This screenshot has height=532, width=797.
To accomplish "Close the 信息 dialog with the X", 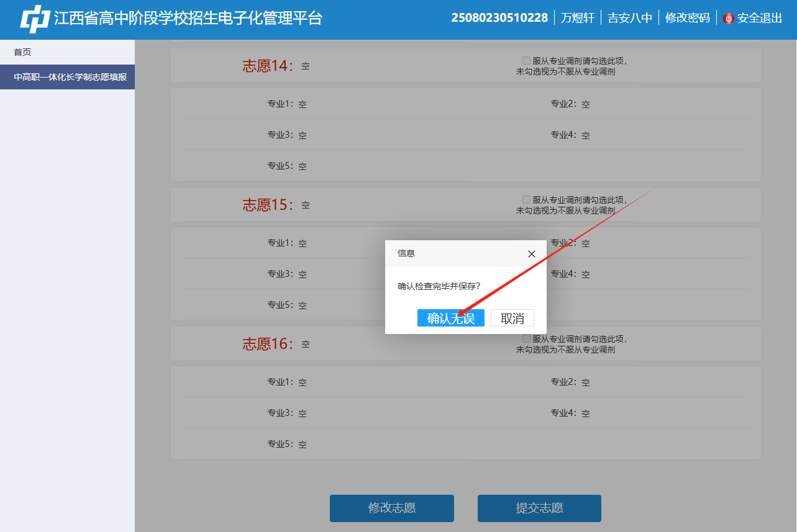I will point(531,254).
